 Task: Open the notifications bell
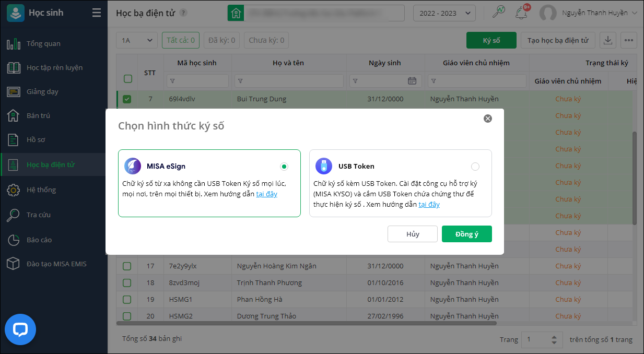click(521, 13)
